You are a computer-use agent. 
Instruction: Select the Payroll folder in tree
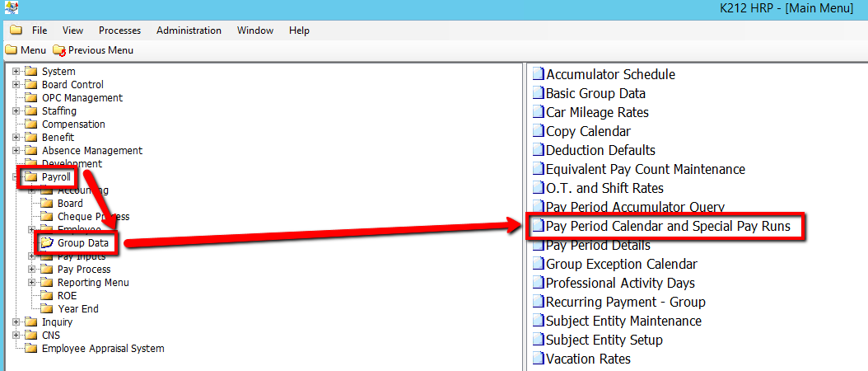pyautogui.click(x=56, y=177)
